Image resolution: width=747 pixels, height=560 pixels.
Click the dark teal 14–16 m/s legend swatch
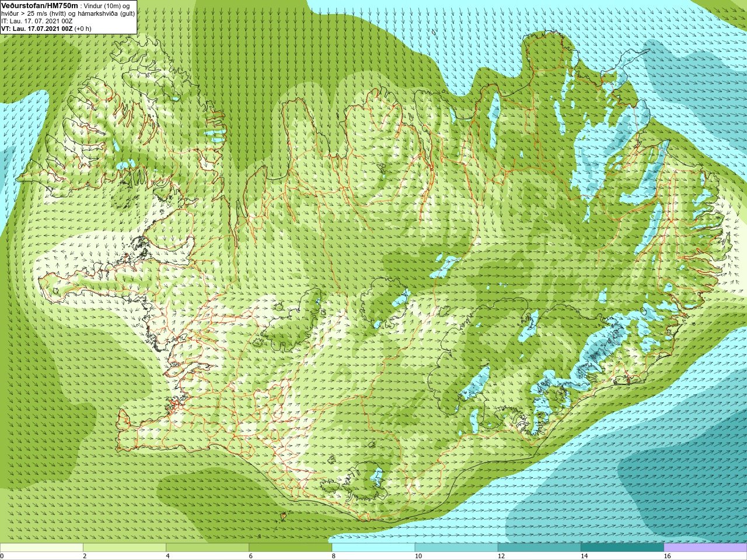[x=622, y=548]
